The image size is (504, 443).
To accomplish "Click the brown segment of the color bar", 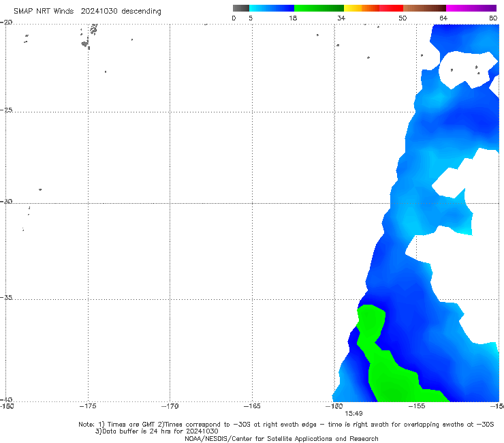I will coord(424,8).
